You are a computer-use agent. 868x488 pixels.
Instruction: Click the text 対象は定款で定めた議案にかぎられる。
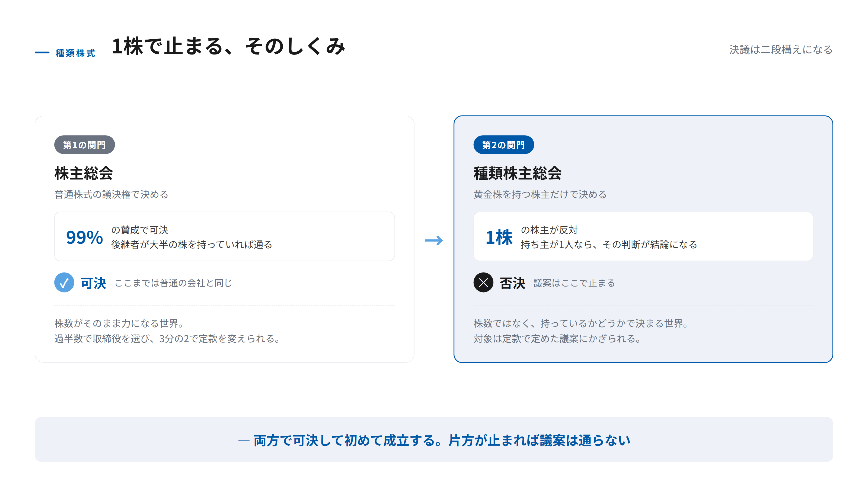557,338
